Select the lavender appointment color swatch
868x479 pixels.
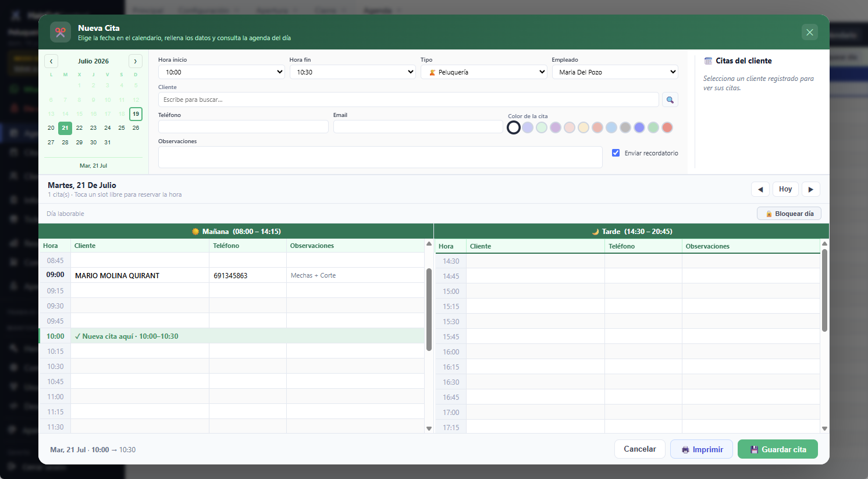click(x=528, y=127)
